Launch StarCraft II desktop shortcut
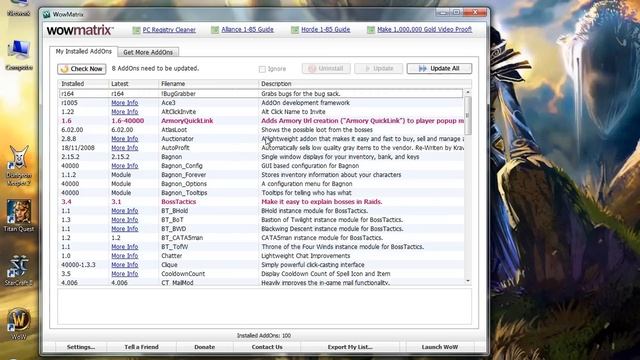The width and height of the screenshot is (640, 360). pyautogui.click(x=19, y=270)
